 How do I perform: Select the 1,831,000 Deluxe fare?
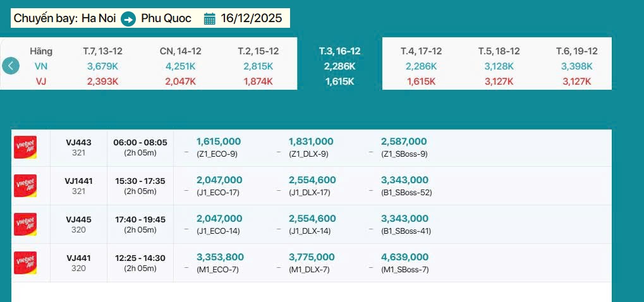click(311, 142)
